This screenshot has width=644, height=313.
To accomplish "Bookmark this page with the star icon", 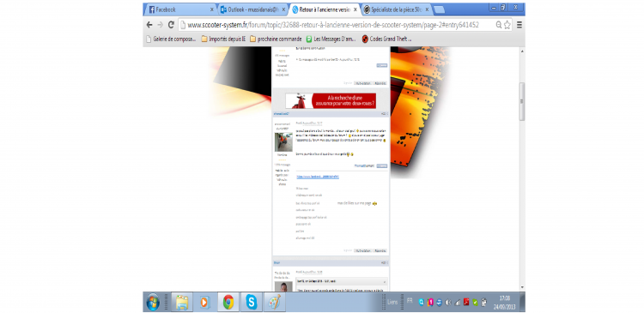I will 507,25.
